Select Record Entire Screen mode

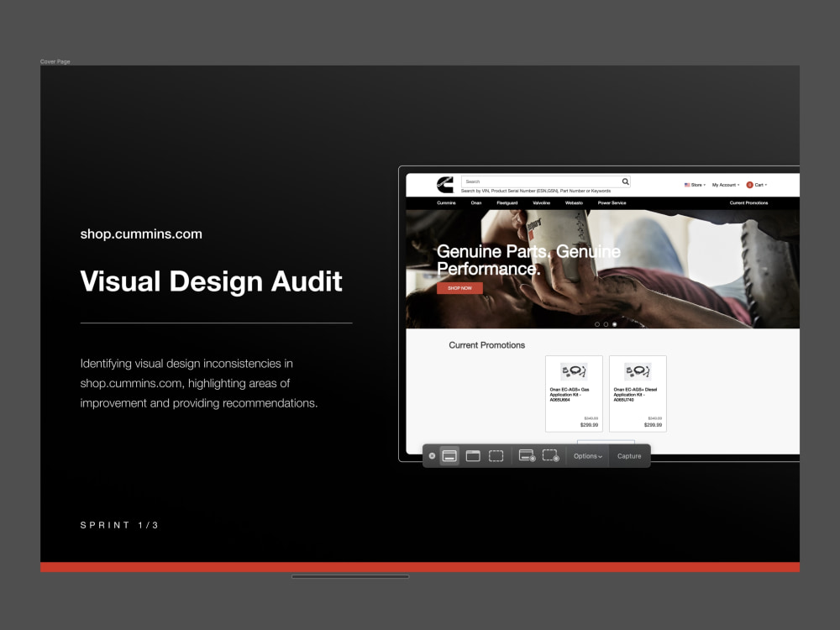pos(528,456)
